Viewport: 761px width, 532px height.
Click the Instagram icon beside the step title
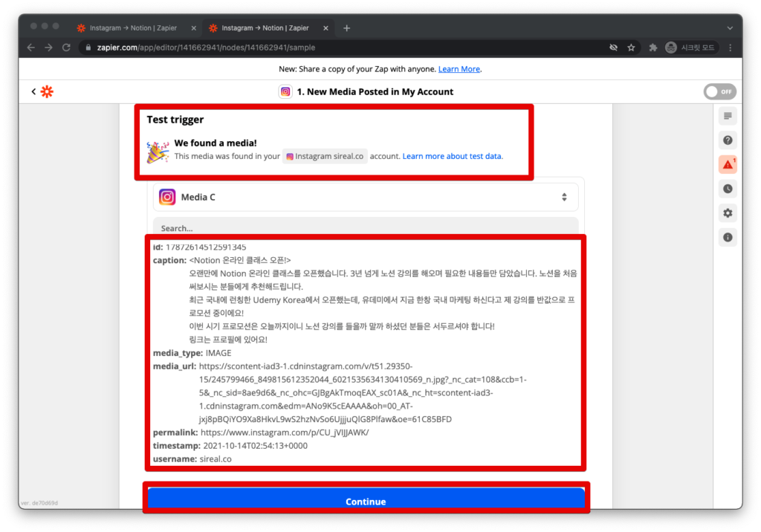[x=285, y=91]
